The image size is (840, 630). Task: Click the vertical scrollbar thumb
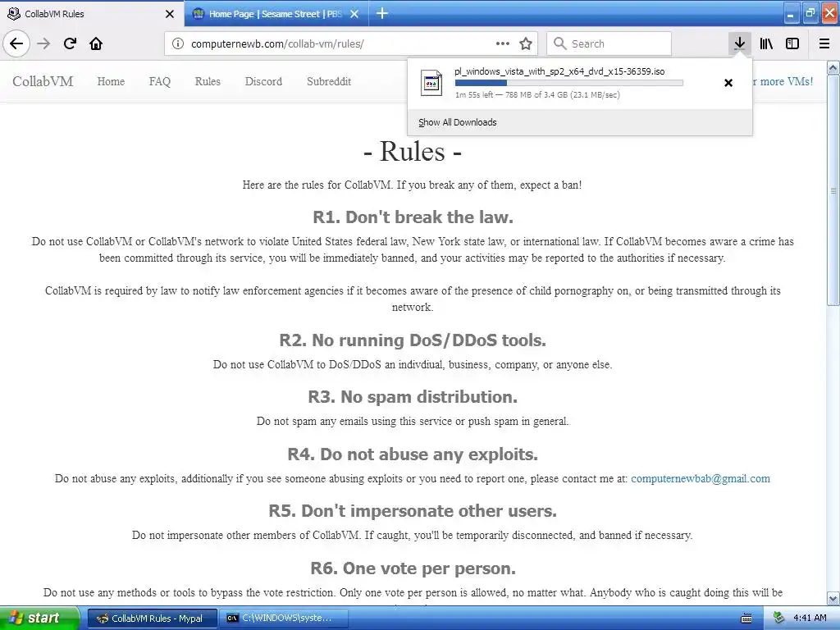(833, 190)
